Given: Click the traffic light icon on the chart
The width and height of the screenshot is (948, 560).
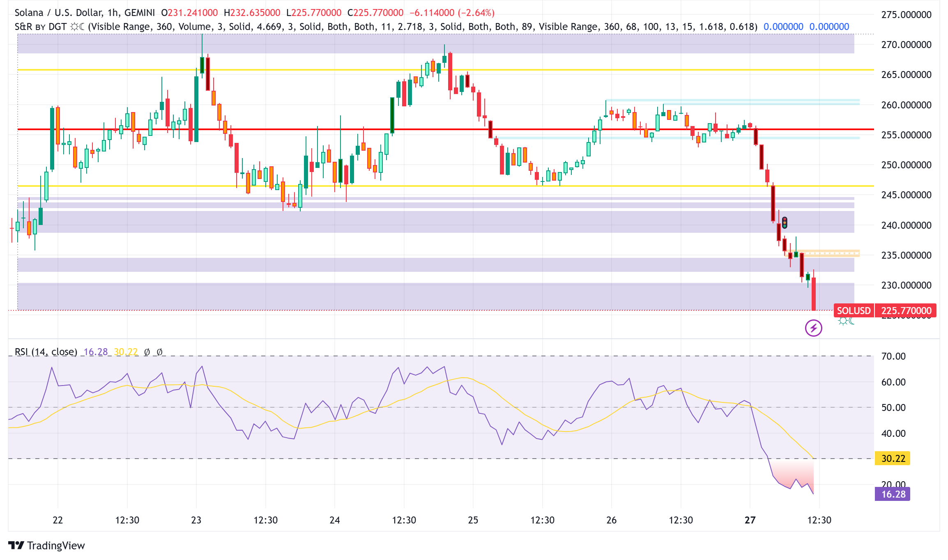Looking at the screenshot, I should (x=785, y=223).
